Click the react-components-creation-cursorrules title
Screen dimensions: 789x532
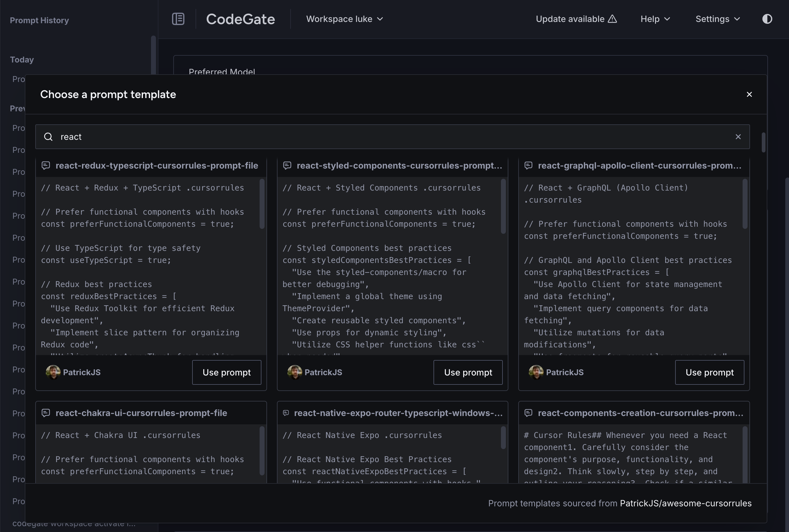click(x=641, y=413)
